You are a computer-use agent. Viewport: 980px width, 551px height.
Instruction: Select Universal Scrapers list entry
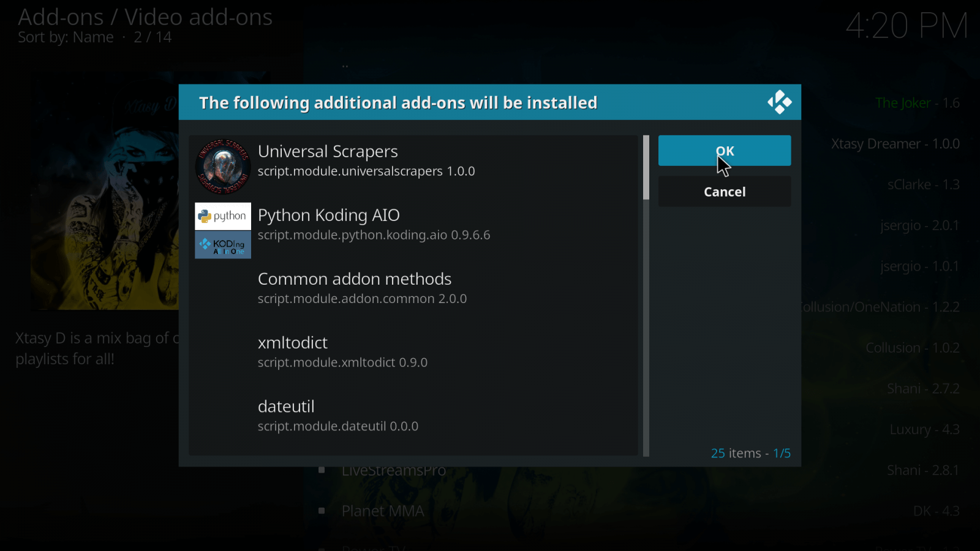tap(413, 167)
